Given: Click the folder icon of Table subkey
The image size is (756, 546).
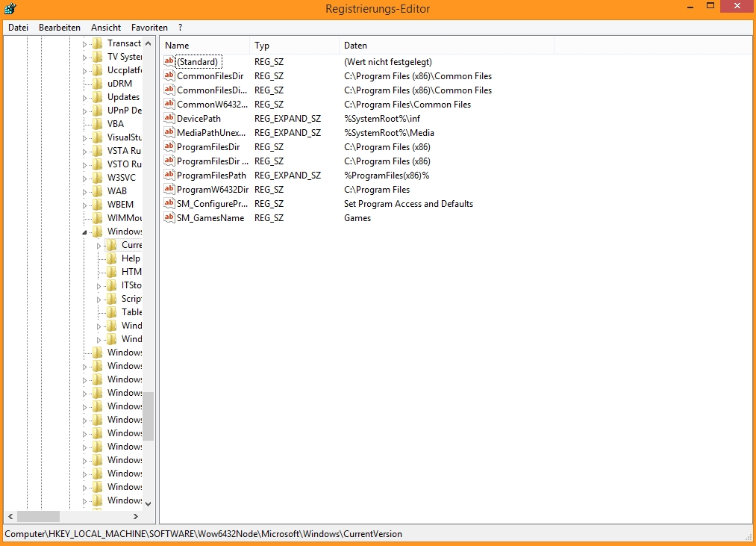Looking at the screenshot, I should (111, 312).
